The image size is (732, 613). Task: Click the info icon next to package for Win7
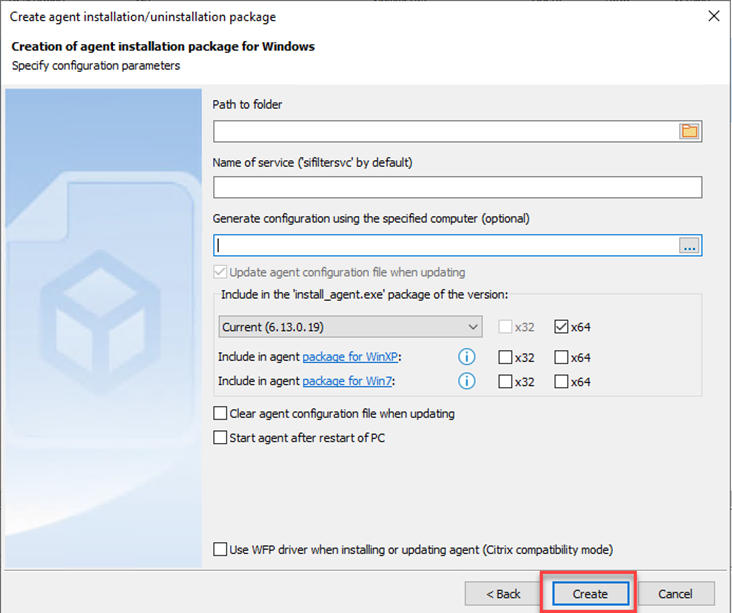click(465, 381)
